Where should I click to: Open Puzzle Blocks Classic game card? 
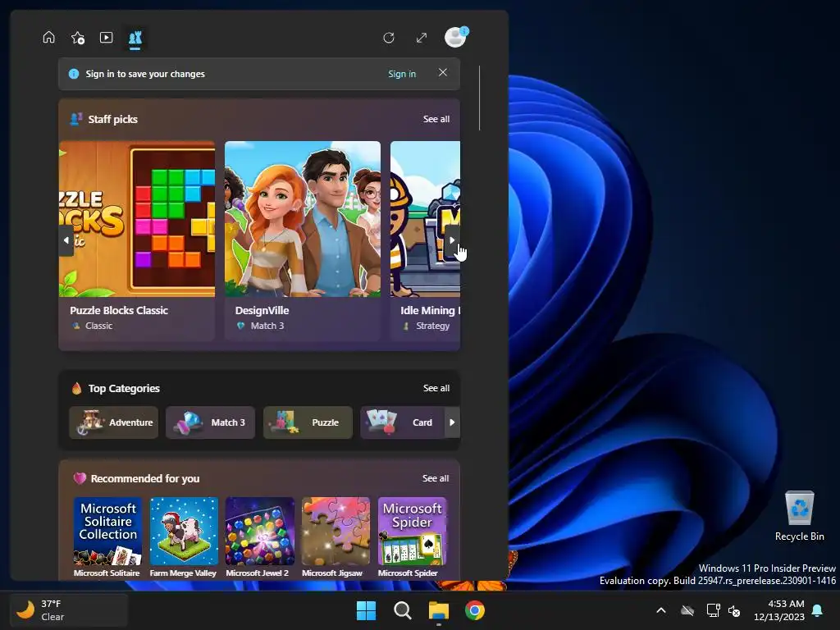point(137,240)
